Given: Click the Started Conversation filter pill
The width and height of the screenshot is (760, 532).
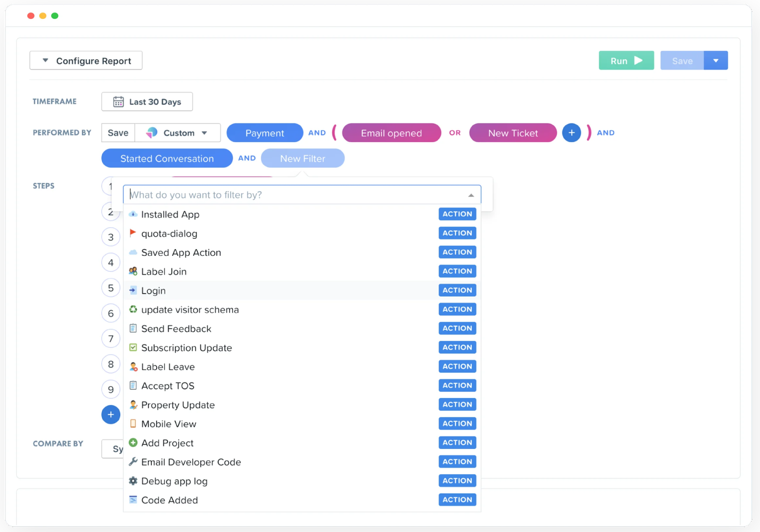Looking at the screenshot, I should pos(167,159).
